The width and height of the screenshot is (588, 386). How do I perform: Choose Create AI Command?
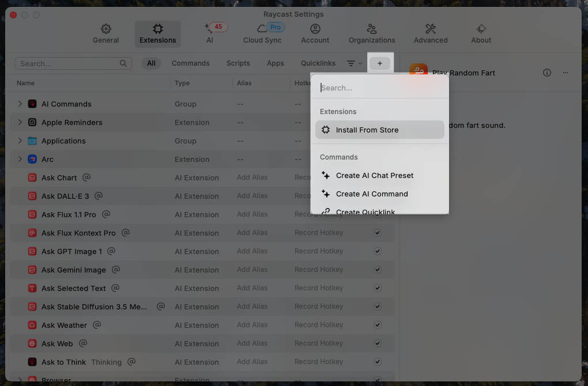coord(379,194)
